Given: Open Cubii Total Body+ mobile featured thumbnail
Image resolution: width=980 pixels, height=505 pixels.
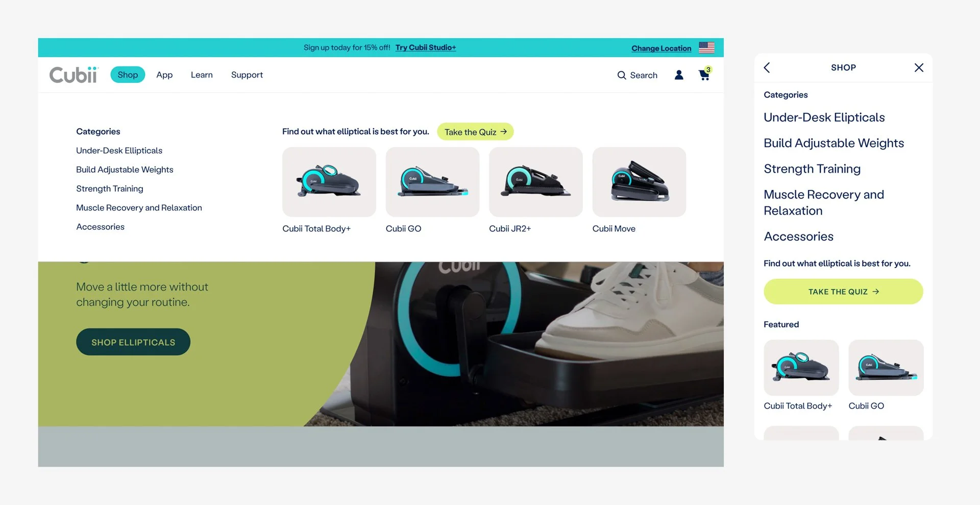Looking at the screenshot, I should [x=801, y=368].
